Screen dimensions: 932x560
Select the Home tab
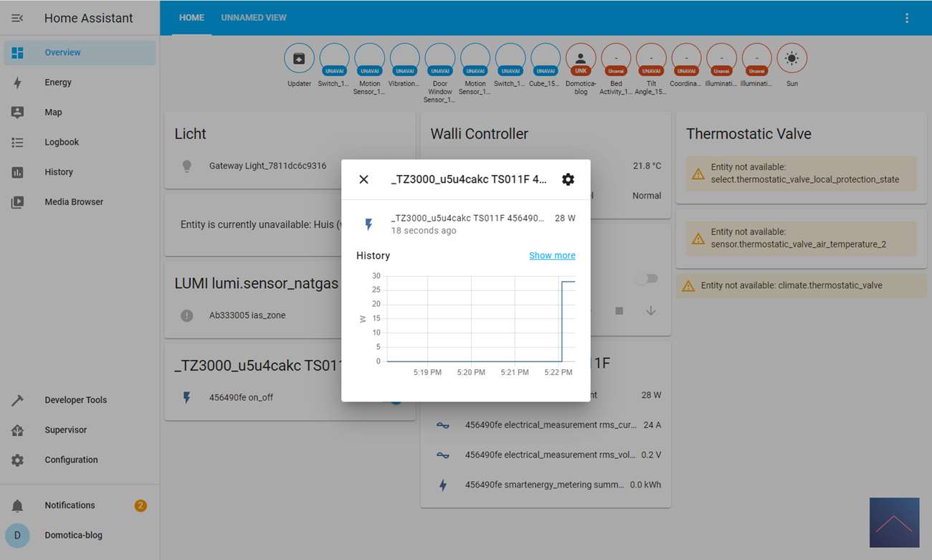click(191, 18)
